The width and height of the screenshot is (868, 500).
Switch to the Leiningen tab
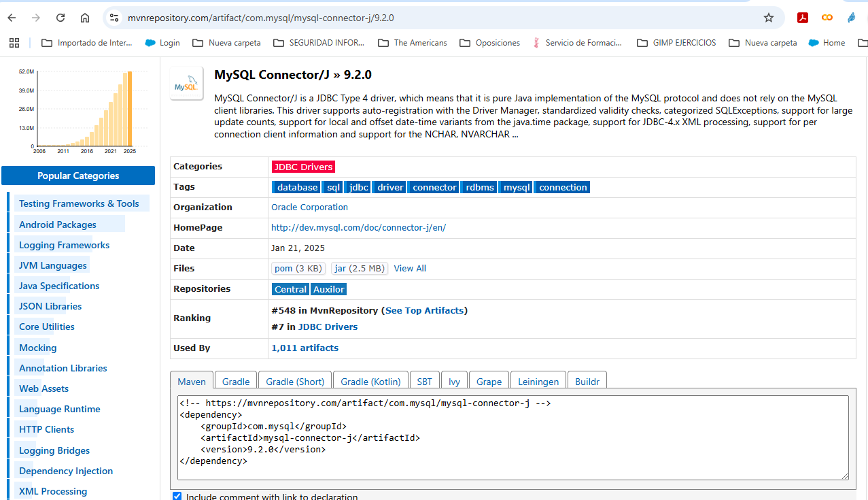538,382
